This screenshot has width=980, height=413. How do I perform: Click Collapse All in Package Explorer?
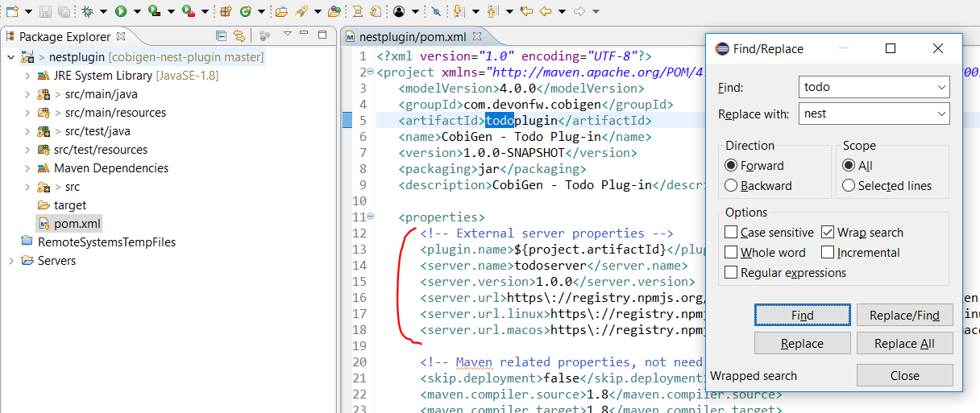pyautogui.click(x=221, y=36)
